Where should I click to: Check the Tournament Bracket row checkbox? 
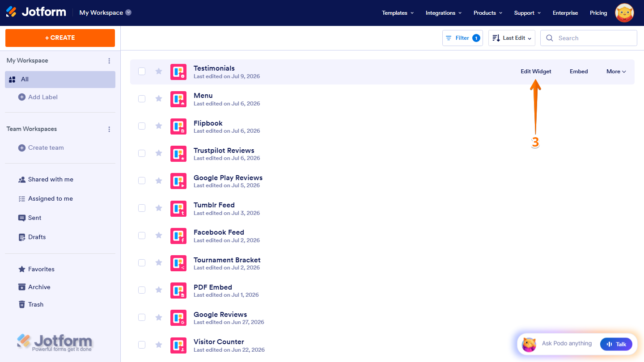[x=142, y=263]
